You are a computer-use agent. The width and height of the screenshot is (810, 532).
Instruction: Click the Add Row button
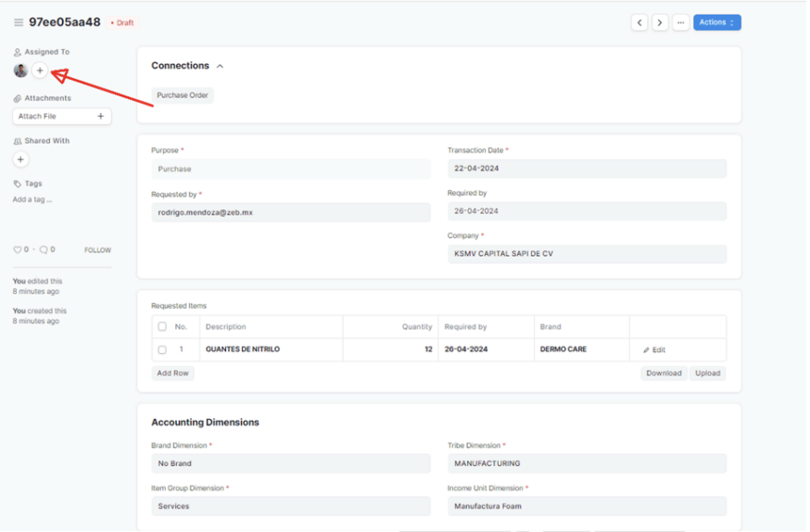(172, 374)
